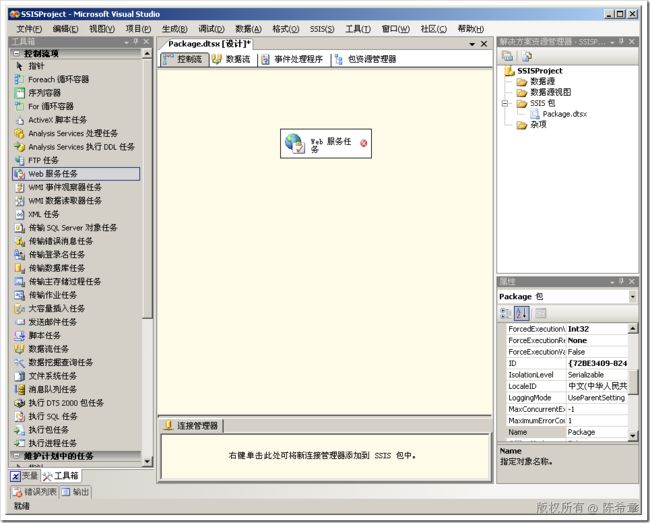Select the FTP 任务 icon
The image size is (650, 523).
[x=19, y=160]
